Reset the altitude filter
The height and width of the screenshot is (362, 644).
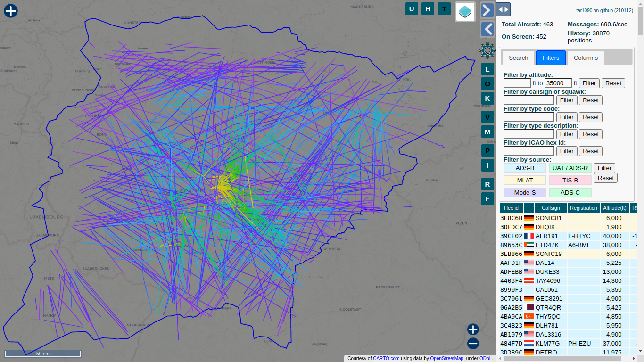[x=613, y=83]
